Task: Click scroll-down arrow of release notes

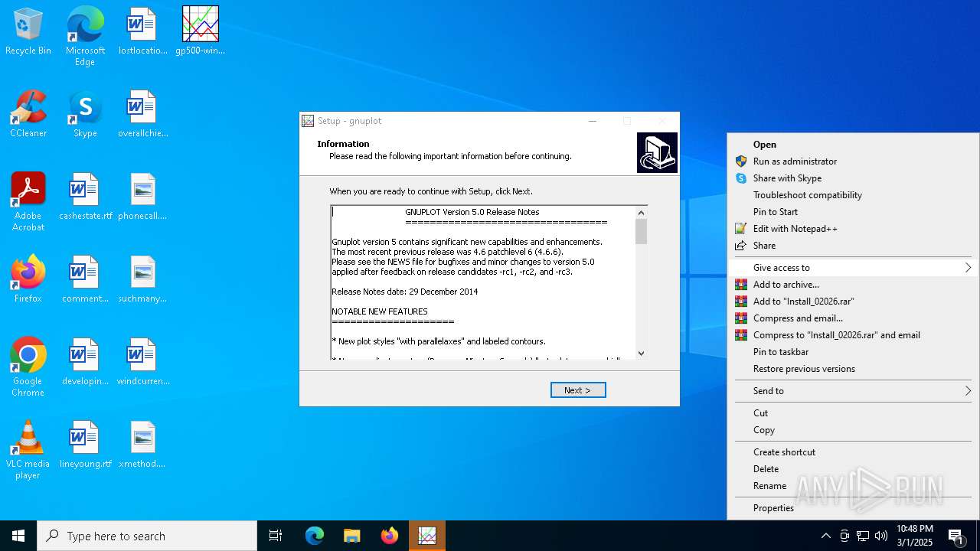Action: [642, 353]
